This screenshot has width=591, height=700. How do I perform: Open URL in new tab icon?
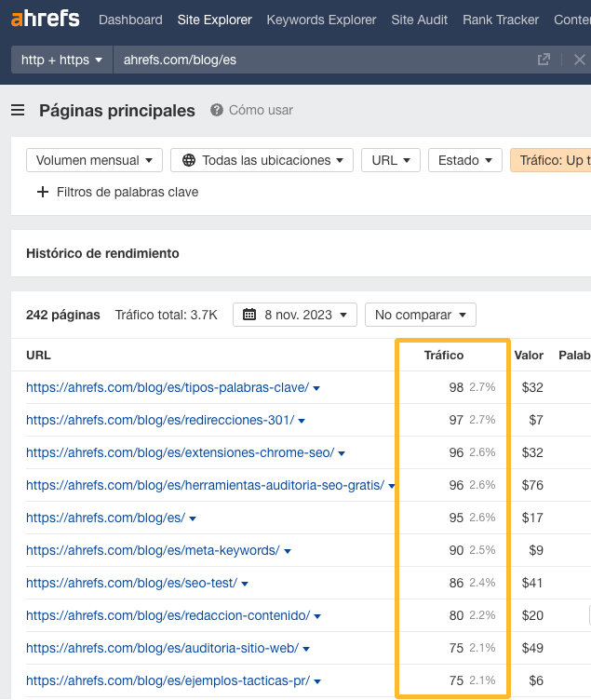pos(544,60)
